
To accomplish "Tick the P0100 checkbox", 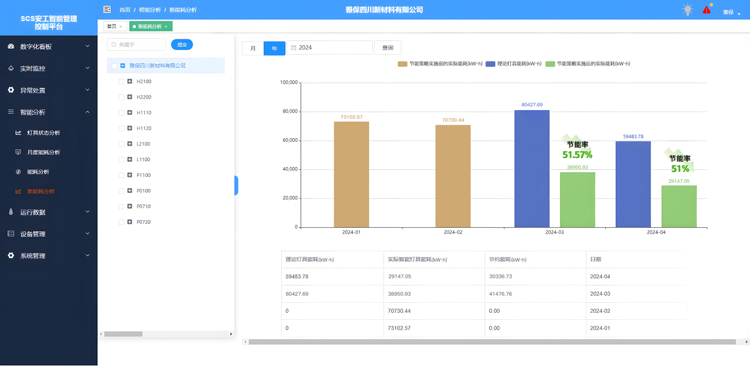I will 121,191.
